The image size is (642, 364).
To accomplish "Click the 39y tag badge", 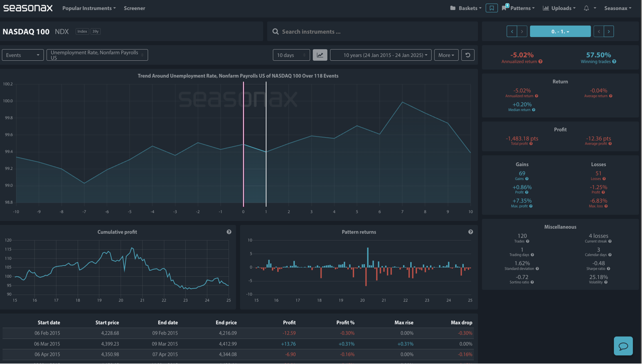I will click(x=95, y=31).
